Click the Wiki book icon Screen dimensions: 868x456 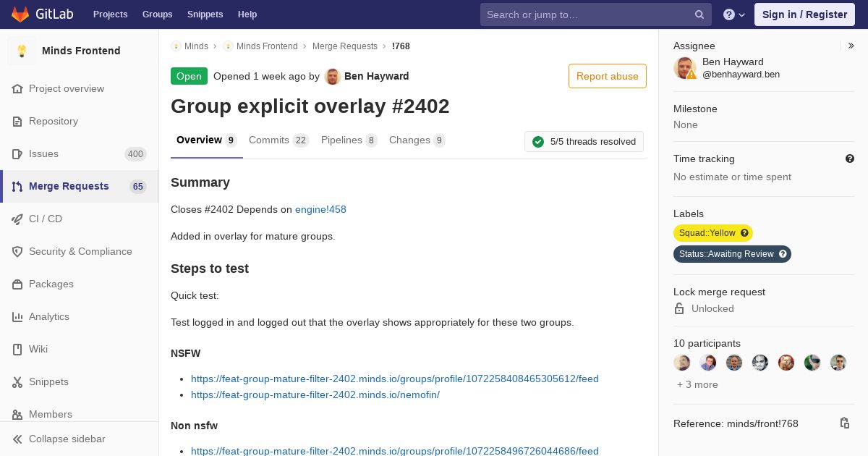pos(17,350)
